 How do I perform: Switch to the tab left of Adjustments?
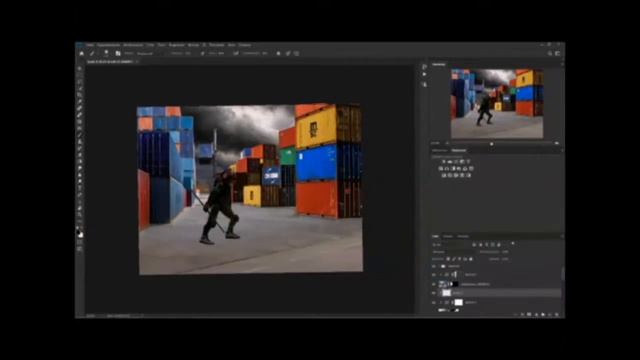point(440,151)
